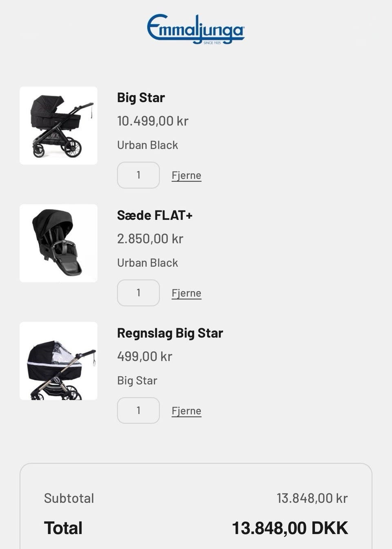The height and width of the screenshot is (549, 392).
Task: Click the Regnslag Big Star product title
Action: click(x=170, y=333)
